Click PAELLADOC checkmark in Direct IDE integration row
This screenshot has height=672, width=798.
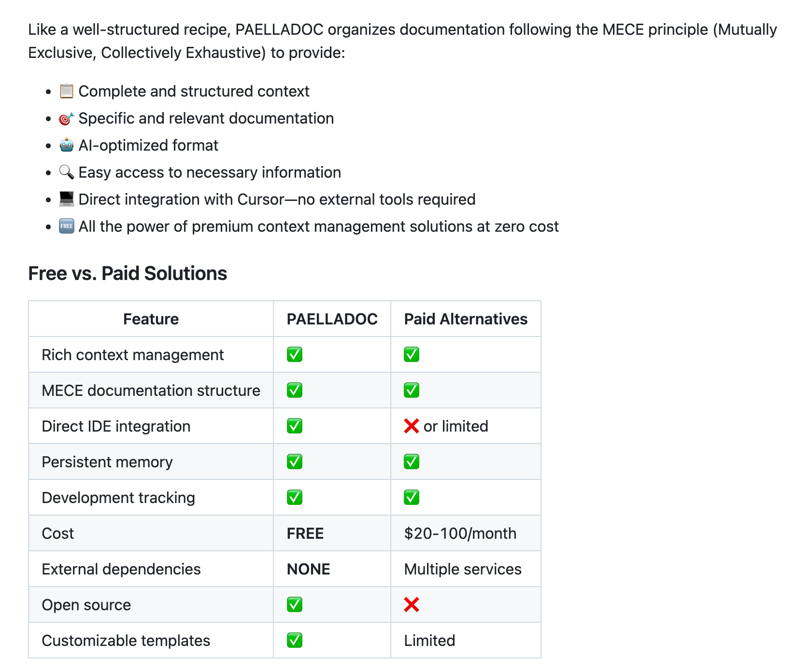point(295,426)
